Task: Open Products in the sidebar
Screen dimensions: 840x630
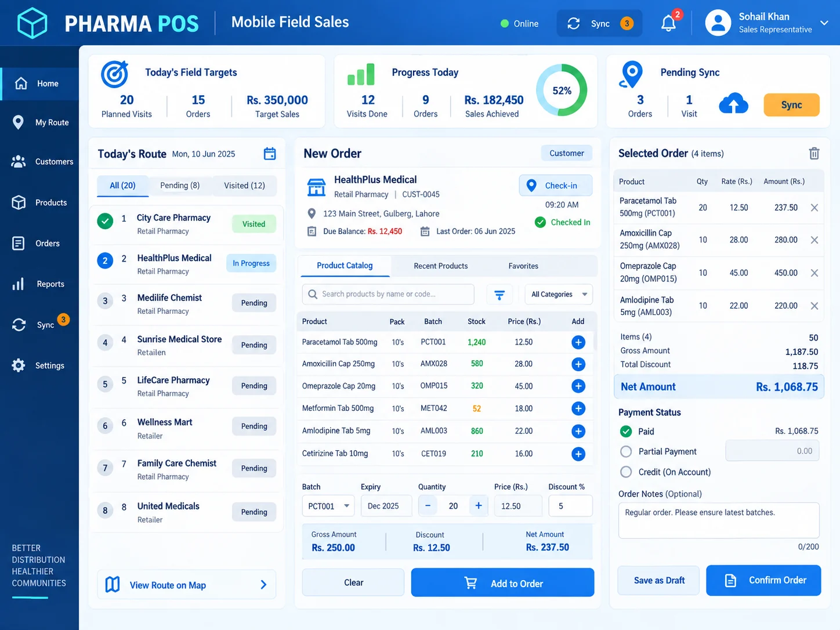Action: [x=39, y=202]
